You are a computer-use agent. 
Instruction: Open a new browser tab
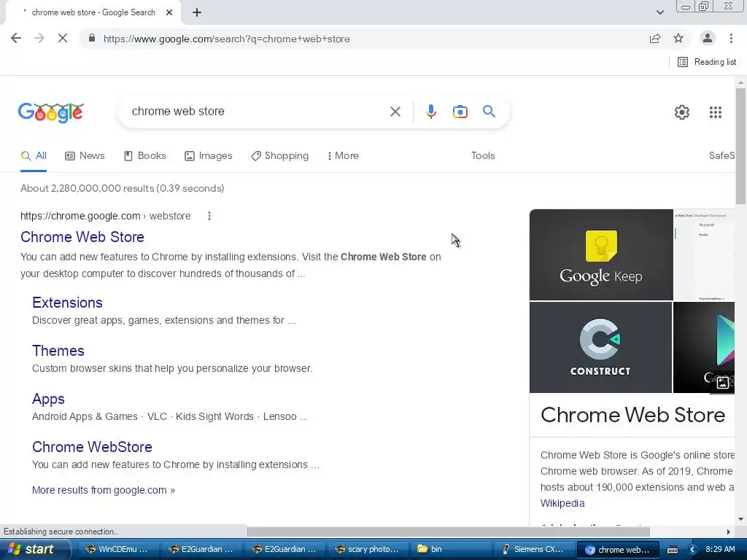(x=197, y=12)
